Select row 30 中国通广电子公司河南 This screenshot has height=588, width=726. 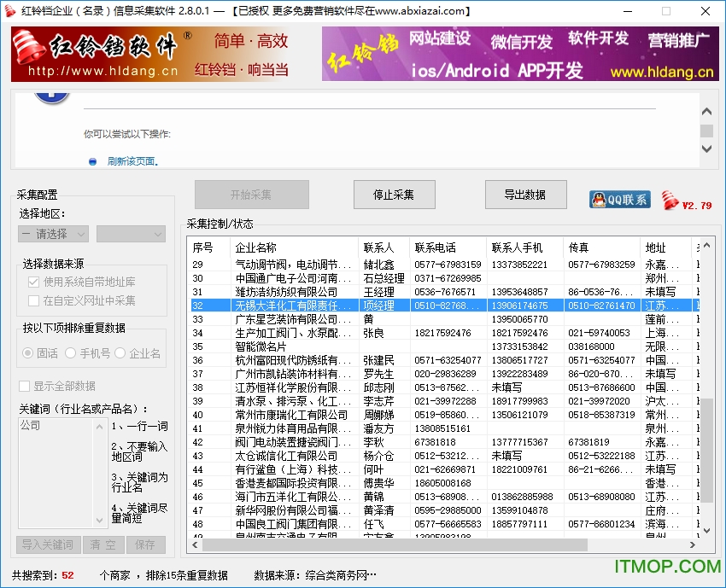(444, 278)
